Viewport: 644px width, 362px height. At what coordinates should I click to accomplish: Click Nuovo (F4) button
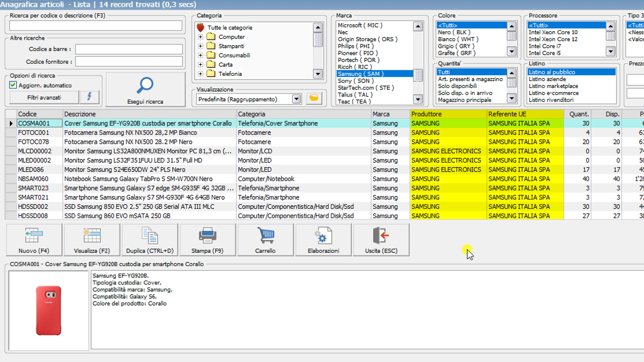34,240
